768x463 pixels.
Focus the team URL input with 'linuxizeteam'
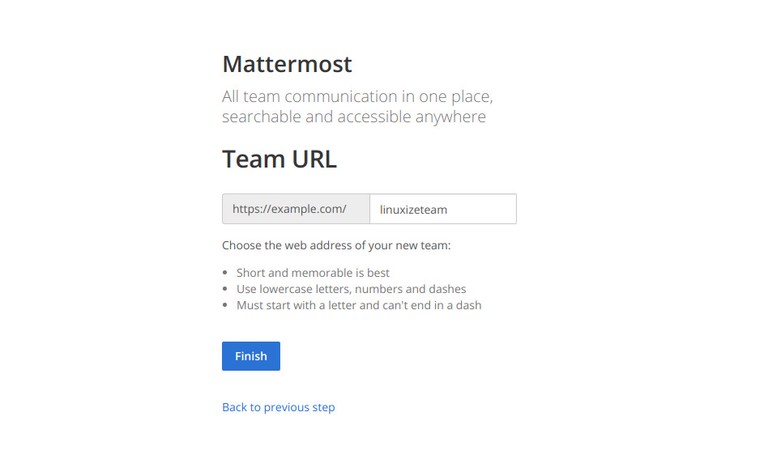pyautogui.click(x=443, y=209)
